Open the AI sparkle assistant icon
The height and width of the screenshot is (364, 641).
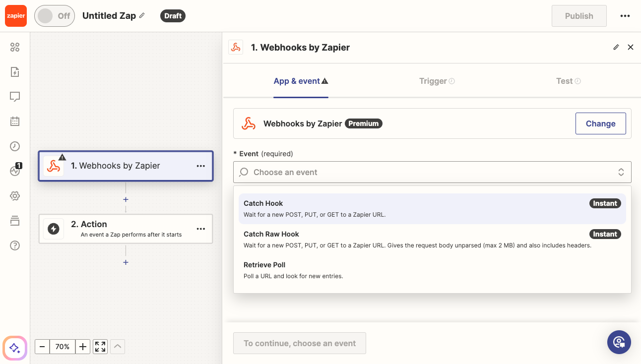[x=15, y=348]
